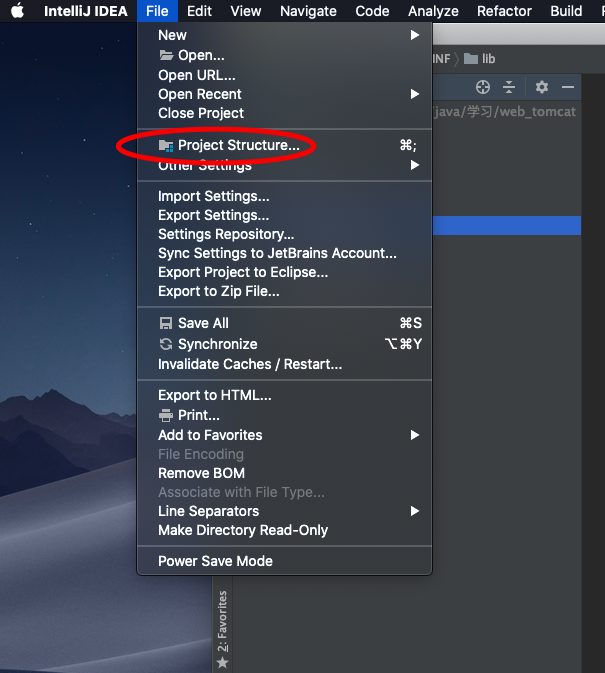
Task: Choose Remove BOM
Action: [x=284, y=473]
